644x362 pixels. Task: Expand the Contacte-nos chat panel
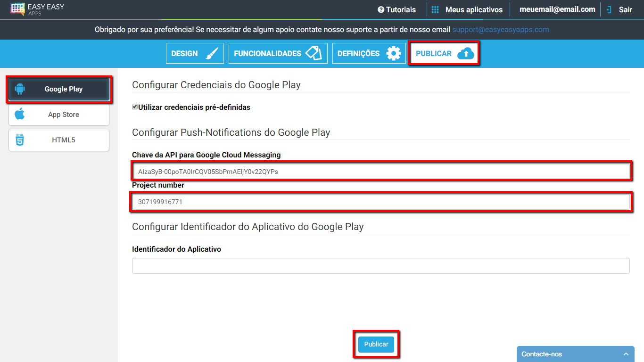626,354
